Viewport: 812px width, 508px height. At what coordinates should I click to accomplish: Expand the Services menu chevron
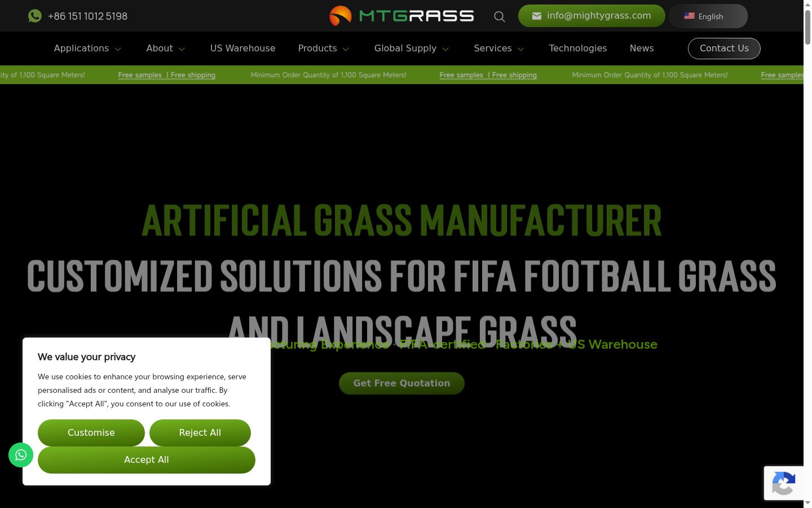click(x=520, y=49)
